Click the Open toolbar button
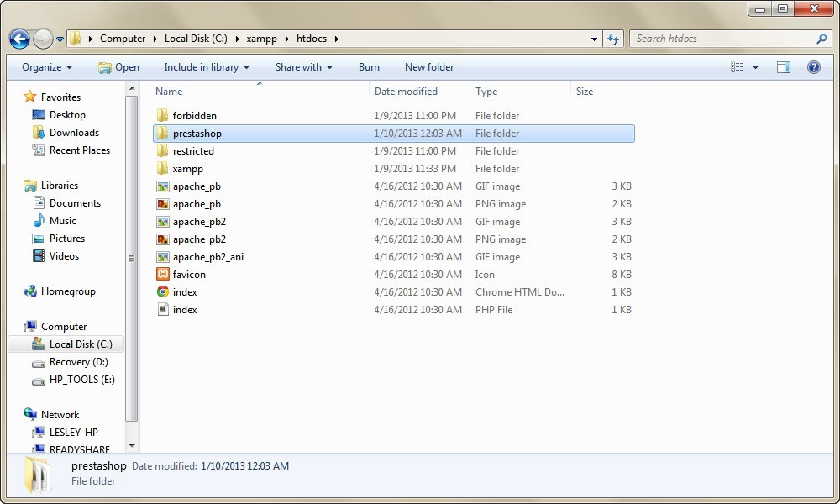 point(119,67)
